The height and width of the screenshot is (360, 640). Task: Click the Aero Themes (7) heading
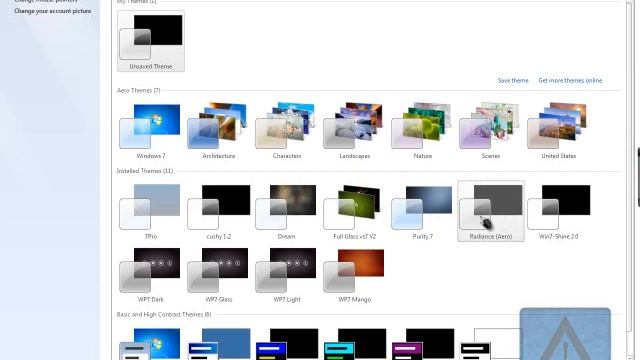tap(138, 90)
